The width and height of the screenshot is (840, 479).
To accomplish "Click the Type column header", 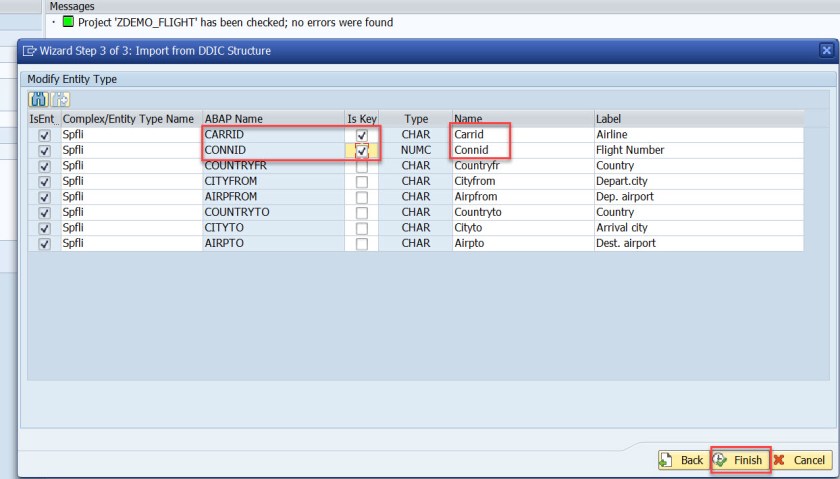I will 416,119.
